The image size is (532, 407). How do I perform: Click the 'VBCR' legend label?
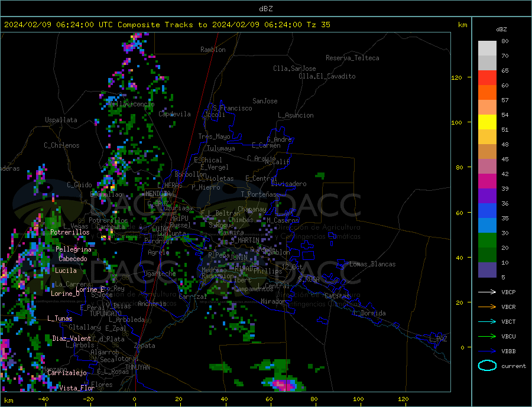(508, 307)
